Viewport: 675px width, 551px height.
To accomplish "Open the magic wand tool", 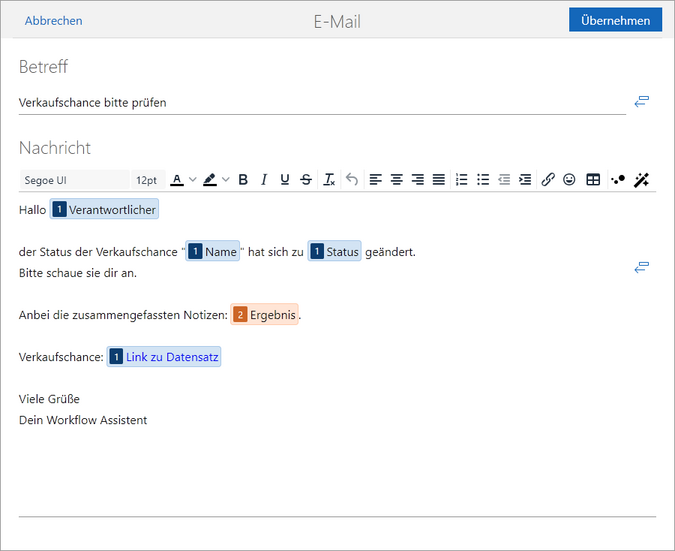I will coord(642,180).
